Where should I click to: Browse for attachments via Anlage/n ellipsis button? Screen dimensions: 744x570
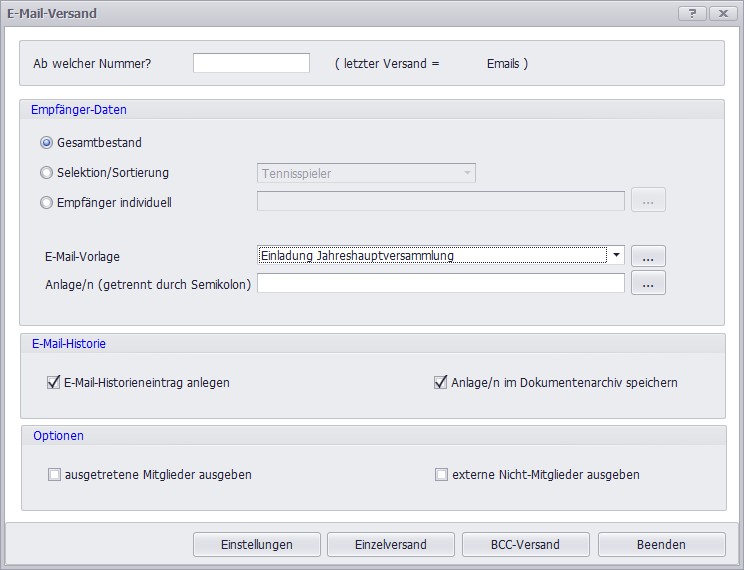click(648, 284)
